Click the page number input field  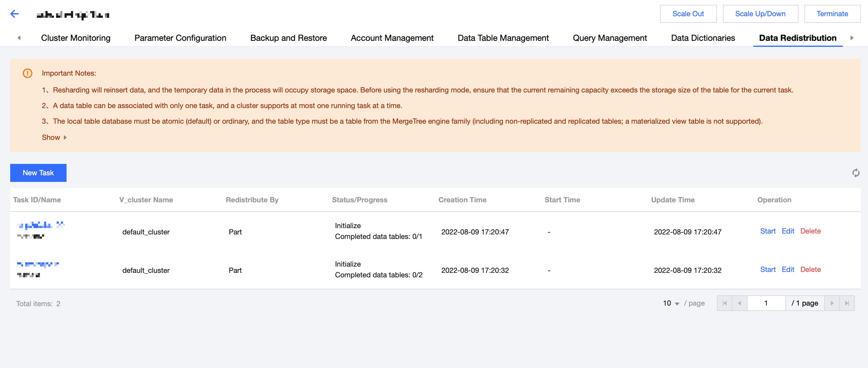point(766,303)
